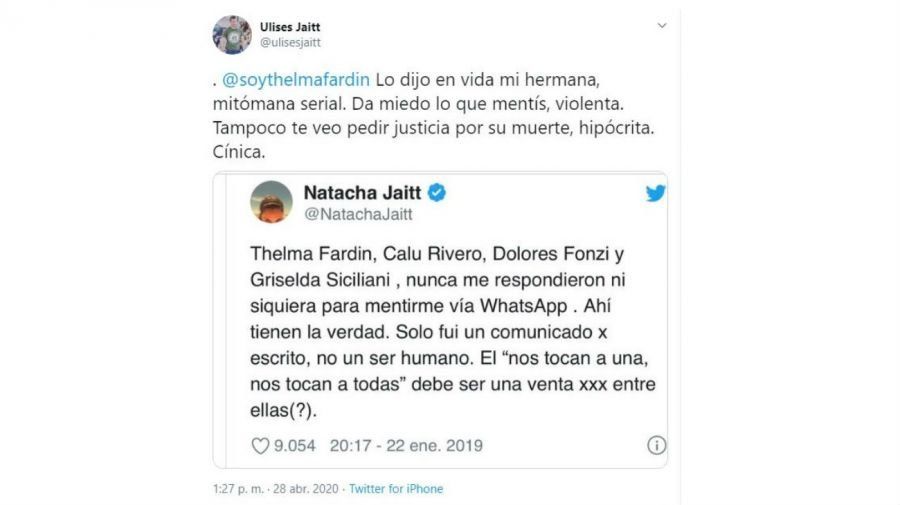Click the 9.054 likes count

294,445
